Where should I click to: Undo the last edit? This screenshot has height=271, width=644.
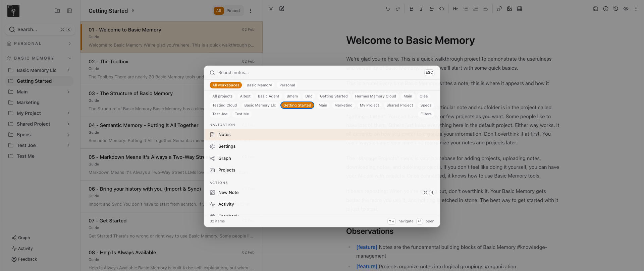[x=388, y=9]
